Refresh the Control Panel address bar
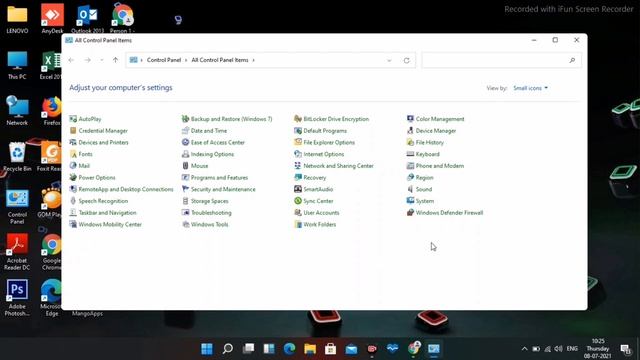The width and height of the screenshot is (640, 360). [x=407, y=60]
